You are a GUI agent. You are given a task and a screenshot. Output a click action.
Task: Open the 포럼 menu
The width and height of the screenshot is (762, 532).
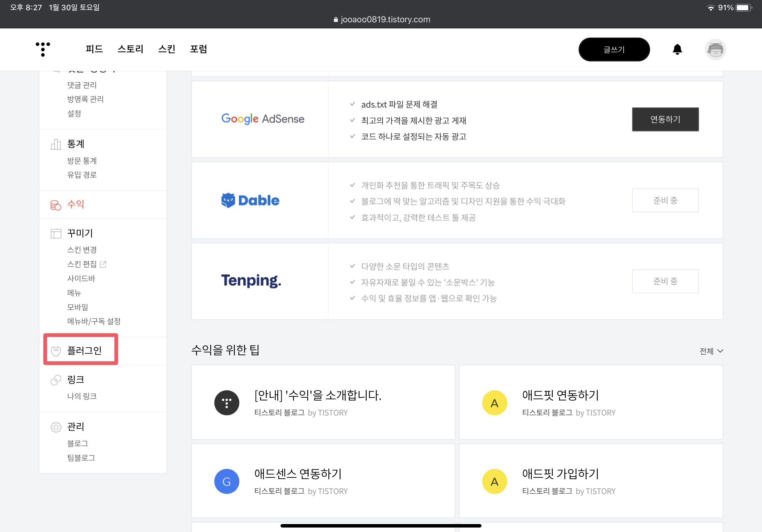tap(198, 49)
